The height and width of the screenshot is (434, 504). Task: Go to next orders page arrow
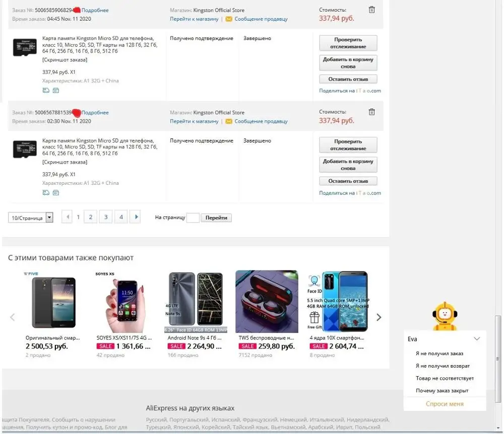pos(135,216)
